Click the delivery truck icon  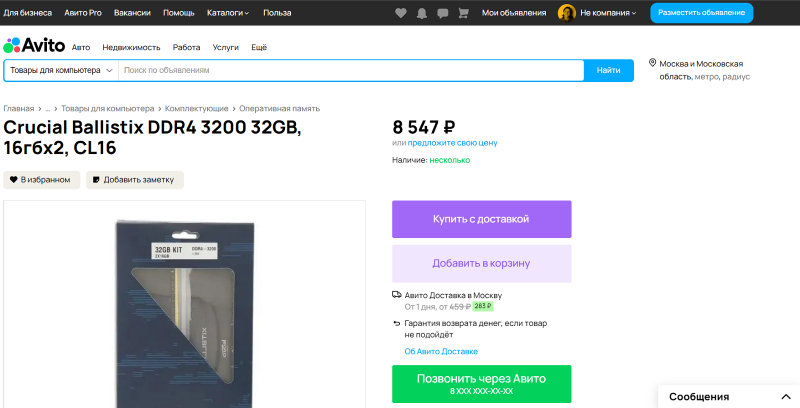click(396, 295)
